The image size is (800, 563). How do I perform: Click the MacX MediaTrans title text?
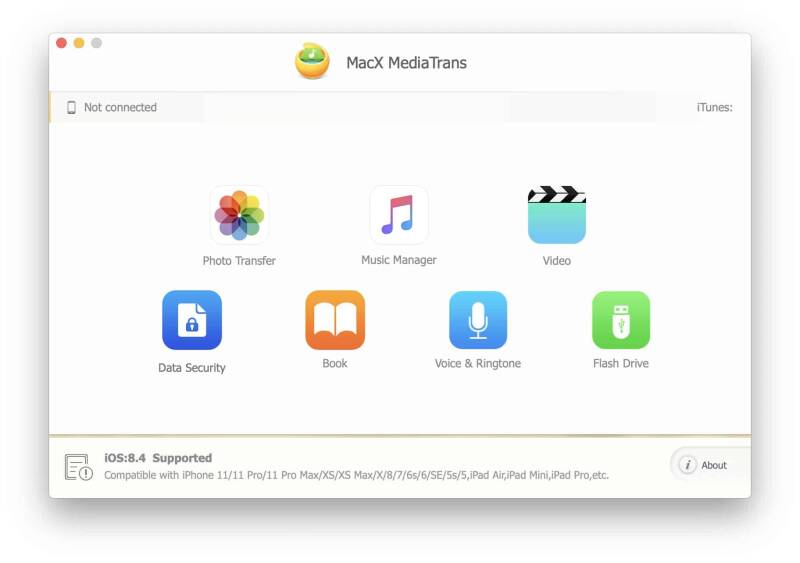407,63
